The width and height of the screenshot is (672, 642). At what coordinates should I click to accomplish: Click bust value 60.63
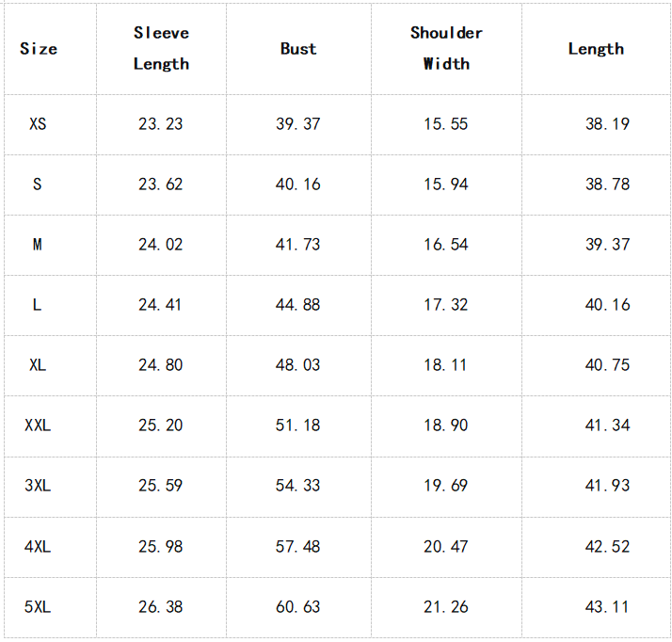(x=298, y=607)
